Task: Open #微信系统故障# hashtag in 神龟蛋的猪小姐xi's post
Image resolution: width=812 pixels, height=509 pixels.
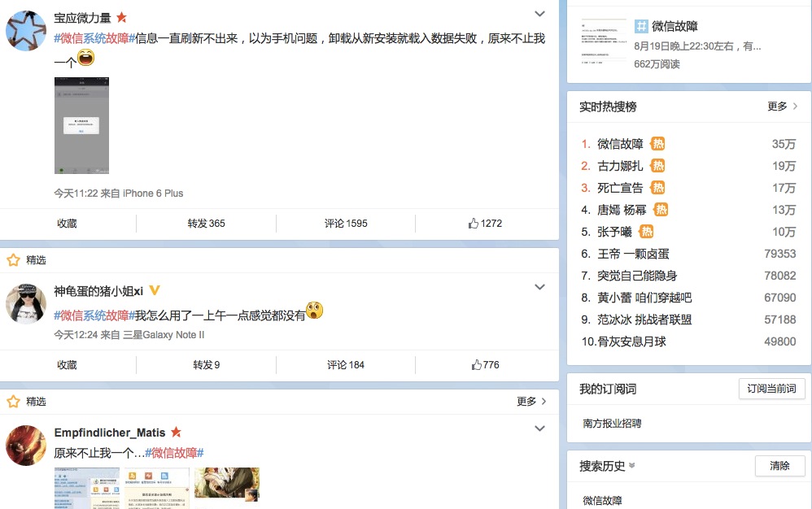Action: coord(94,315)
